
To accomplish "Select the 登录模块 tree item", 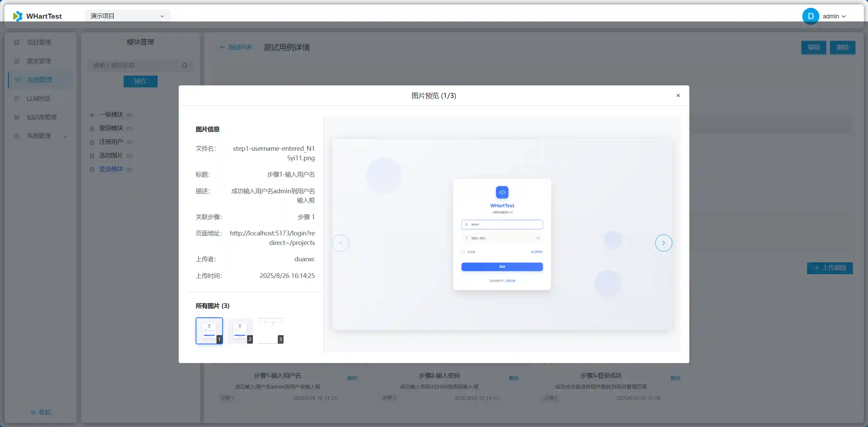I will point(111,169).
